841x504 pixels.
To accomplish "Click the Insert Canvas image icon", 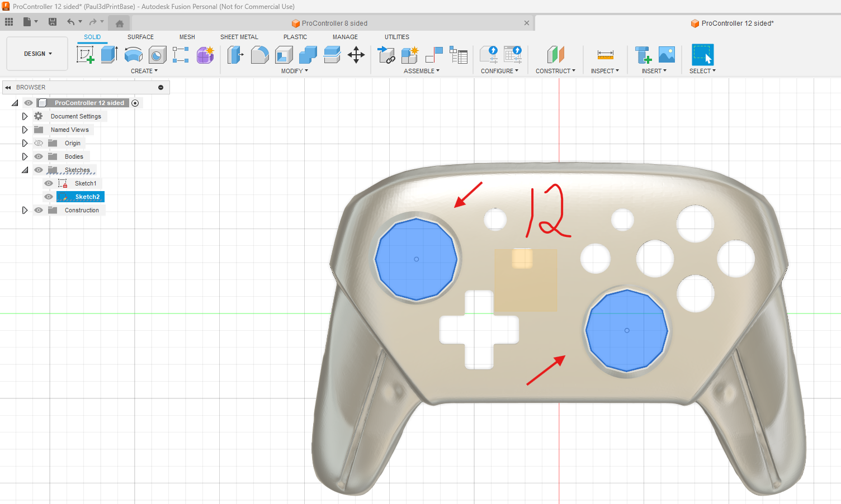I will pyautogui.click(x=667, y=55).
